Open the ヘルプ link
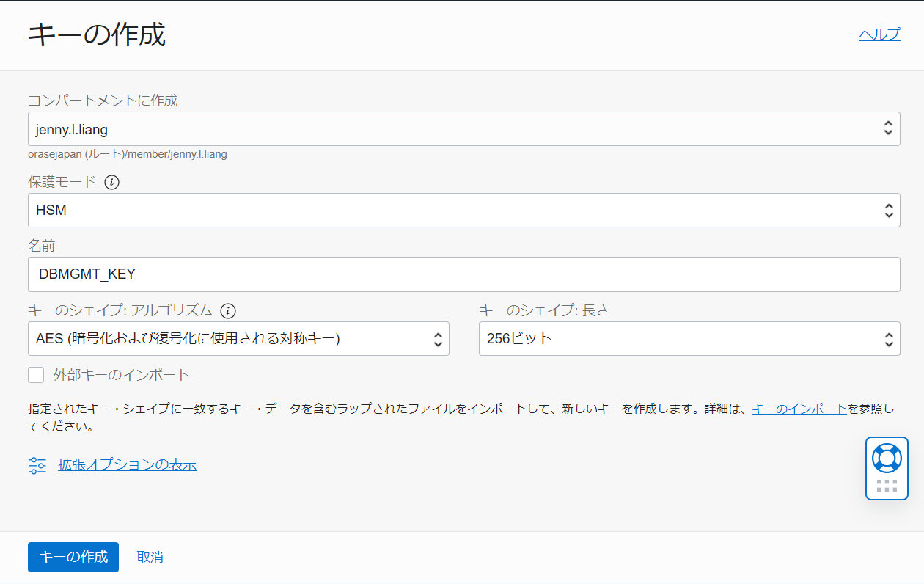 coord(879,34)
